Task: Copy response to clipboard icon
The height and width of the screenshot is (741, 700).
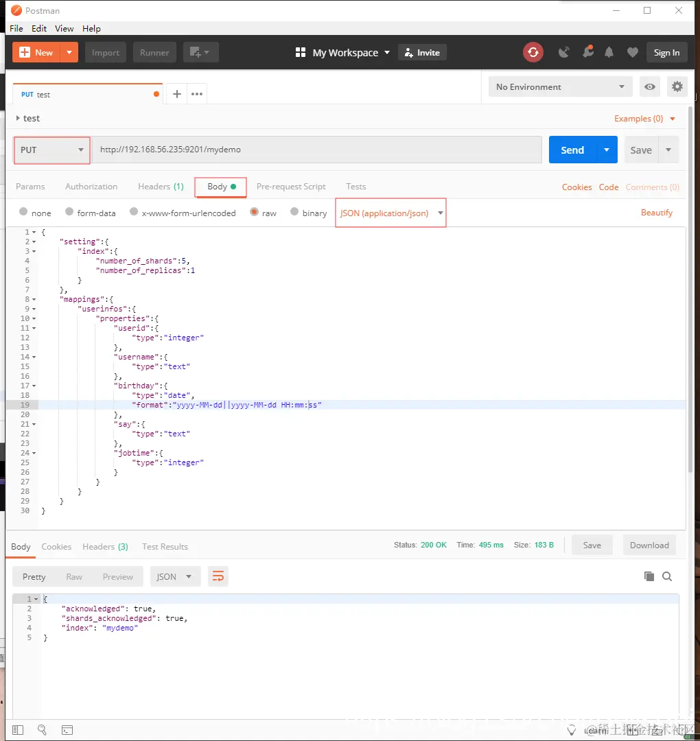Action: pyautogui.click(x=649, y=576)
